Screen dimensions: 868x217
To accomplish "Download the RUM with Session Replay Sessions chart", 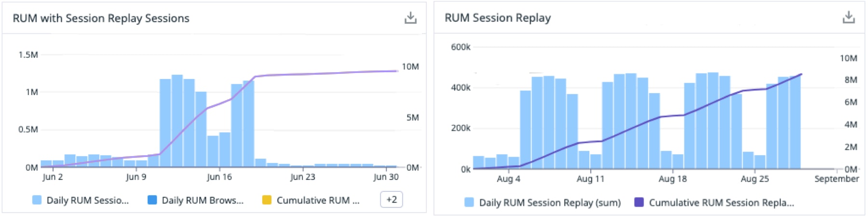I will click(x=410, y=18).
